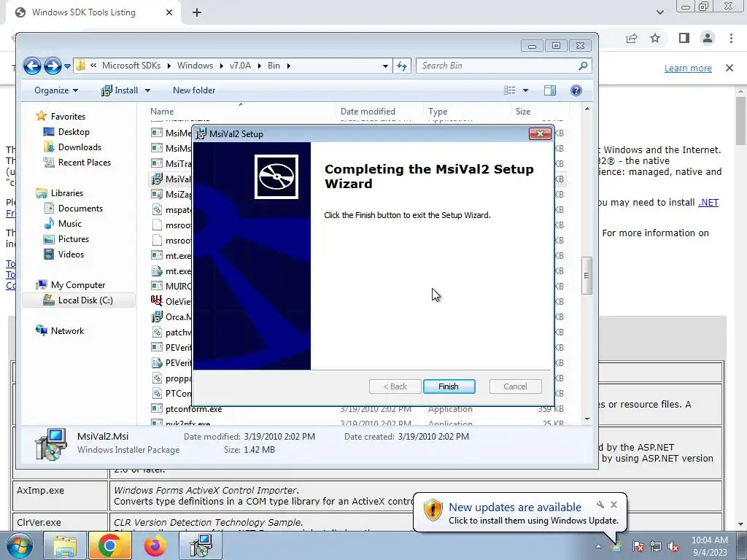
Task: Click the Windows breadcrumb segment
Action: tap(195, 65)
